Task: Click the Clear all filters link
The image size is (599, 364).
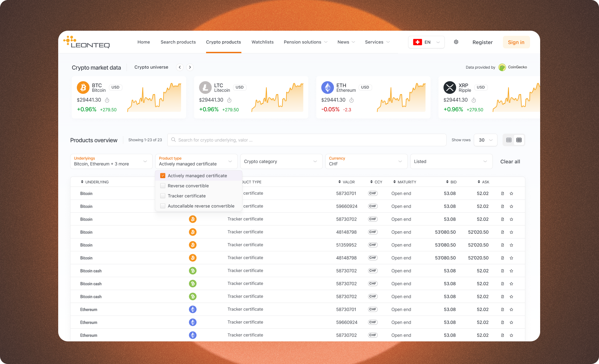Action: tap(510, 161)
